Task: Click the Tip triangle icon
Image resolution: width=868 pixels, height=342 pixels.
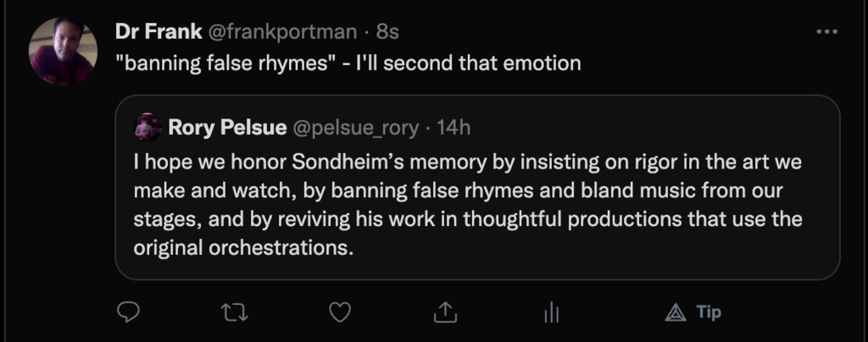Action: 675,312
